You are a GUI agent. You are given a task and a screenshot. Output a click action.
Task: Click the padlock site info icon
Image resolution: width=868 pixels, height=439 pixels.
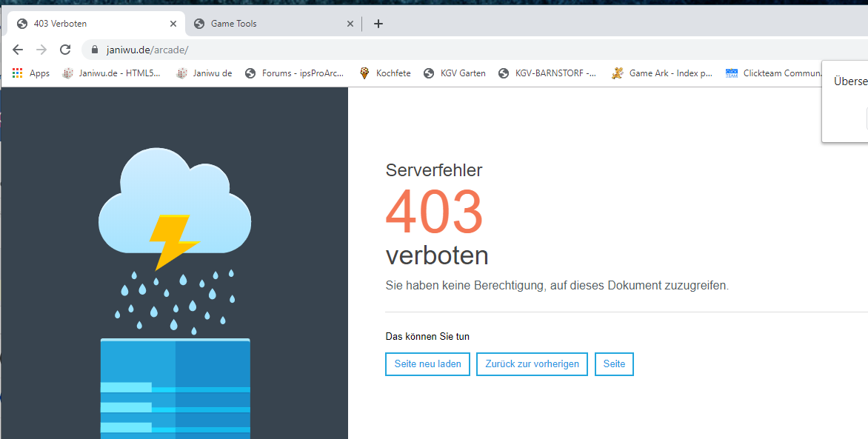(x=95, y=50)
